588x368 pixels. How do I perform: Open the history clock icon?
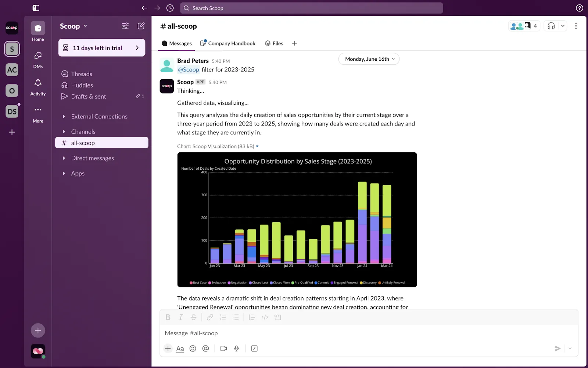click(x=170, y=8)
